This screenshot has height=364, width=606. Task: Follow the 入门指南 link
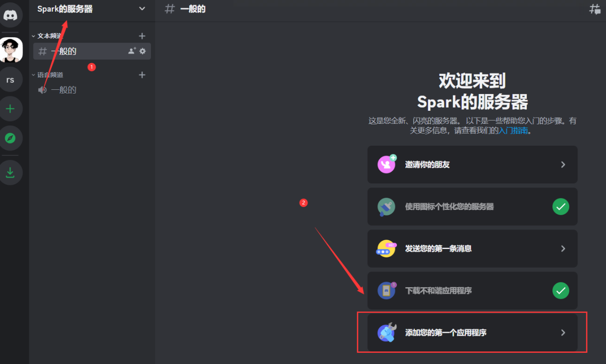pyautogui.click(x=513, y=131)
